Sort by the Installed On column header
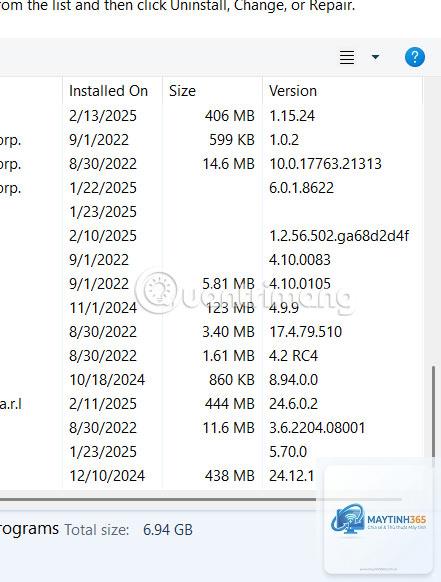The width and height of the screenshot is (441, 582). 108,91
